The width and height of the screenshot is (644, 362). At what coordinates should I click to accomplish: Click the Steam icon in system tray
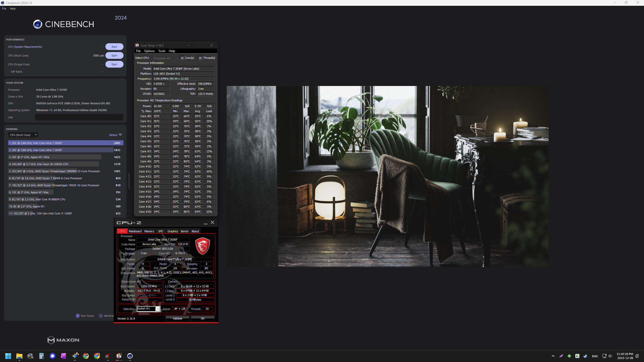click(585, 356)
